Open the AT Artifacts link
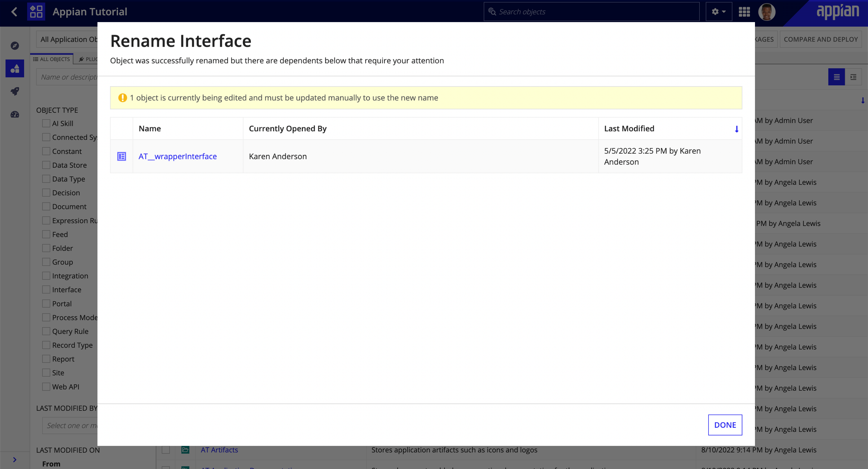The width and height of the screenshot is (868, 469). coord(219,450)
